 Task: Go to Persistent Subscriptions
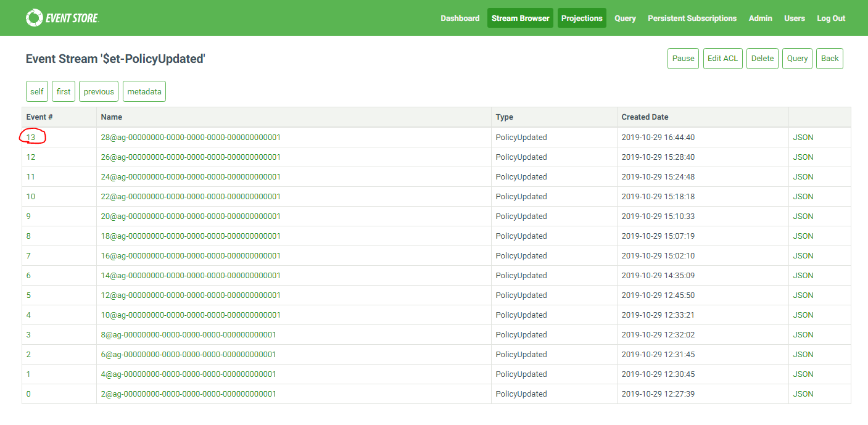point(692,18)
